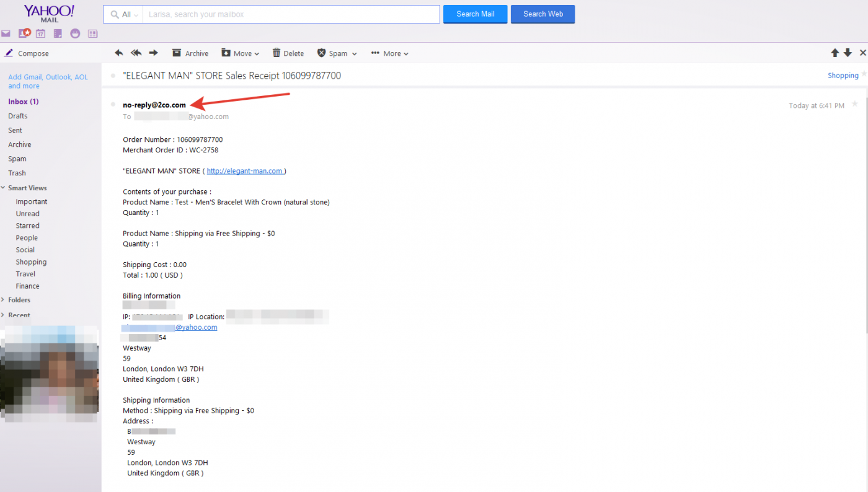
Task: Open the Sent folder
Action: [15, 130]
